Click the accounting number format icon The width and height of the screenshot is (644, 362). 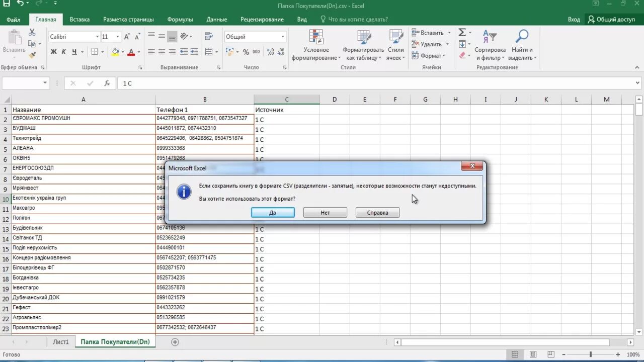229,52
